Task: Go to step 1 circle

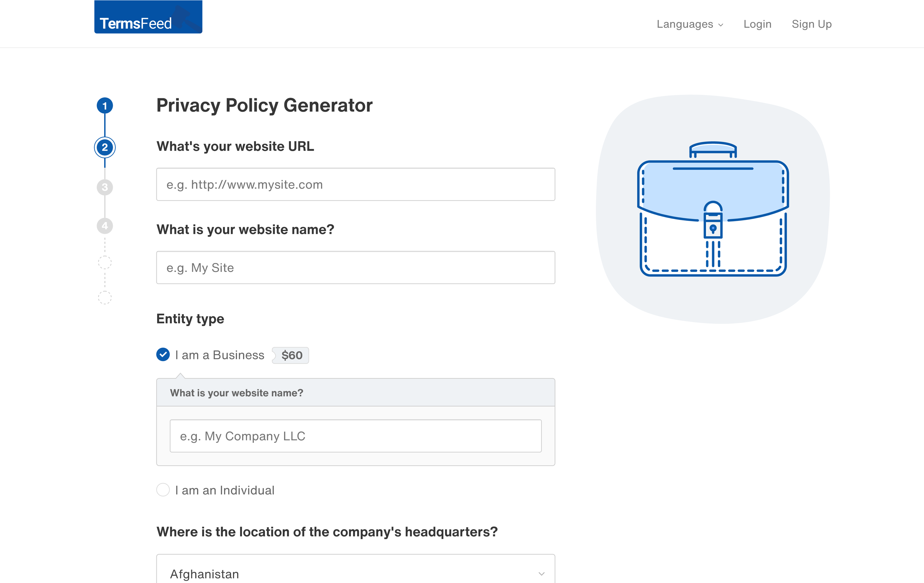Action: 105,106
